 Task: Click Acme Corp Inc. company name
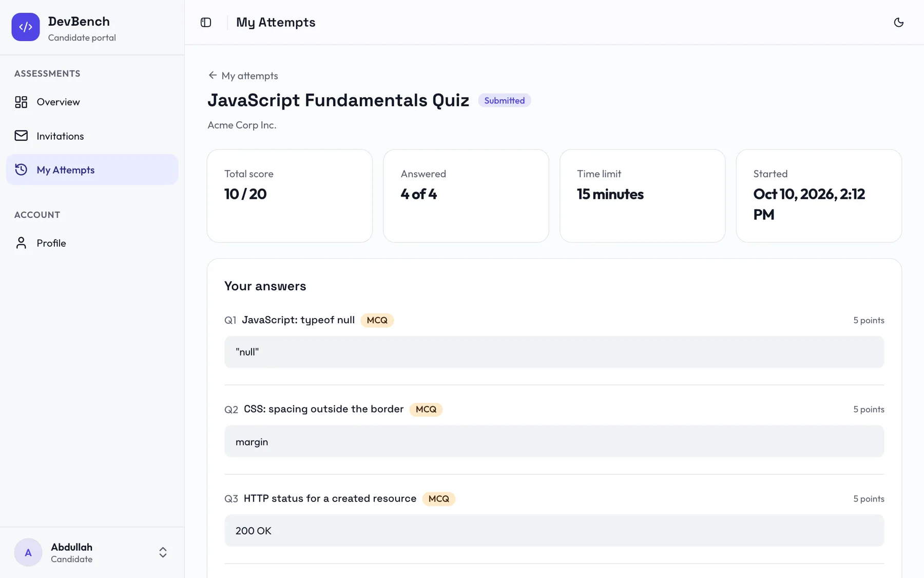coord(242,125)
